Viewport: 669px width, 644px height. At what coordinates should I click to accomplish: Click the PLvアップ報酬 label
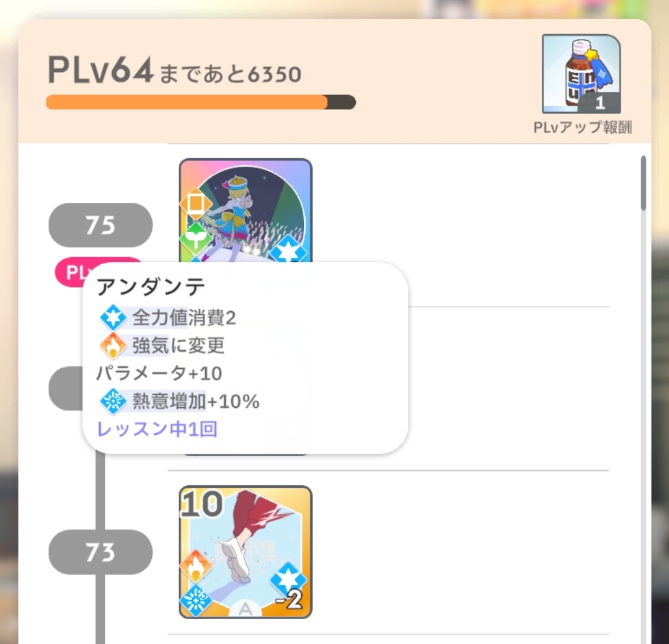[x=582, y=127]
